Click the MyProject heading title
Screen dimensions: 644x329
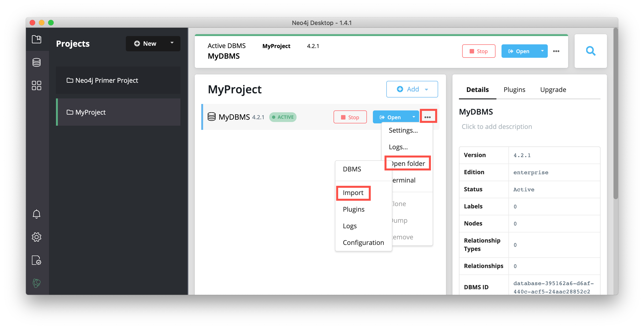[235, 89]
